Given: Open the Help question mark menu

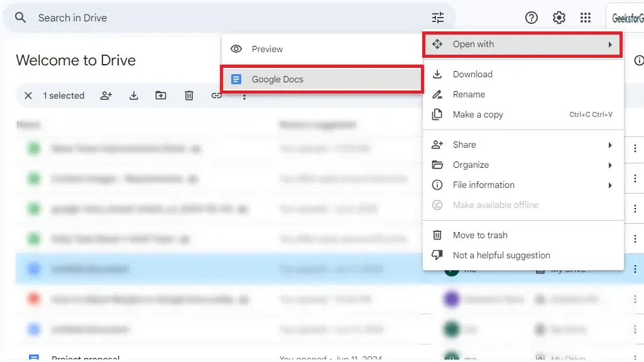Looking at the screenshot, I should pos(531,18).
